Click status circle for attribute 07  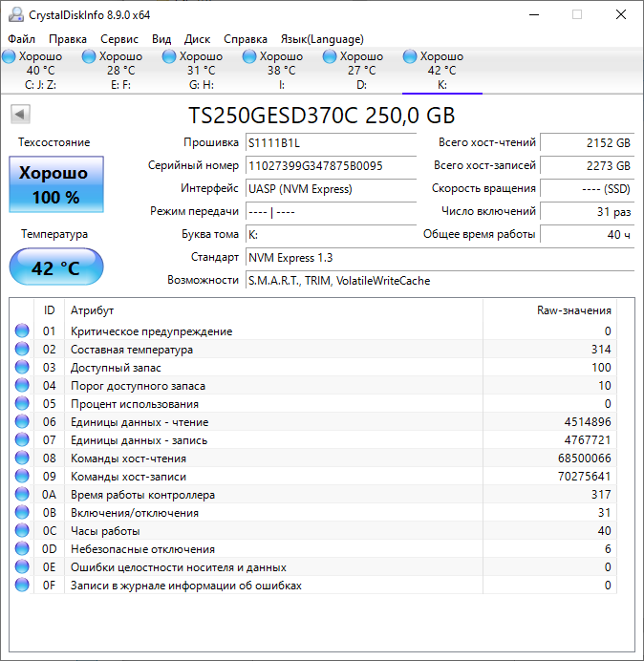(22, 439)
